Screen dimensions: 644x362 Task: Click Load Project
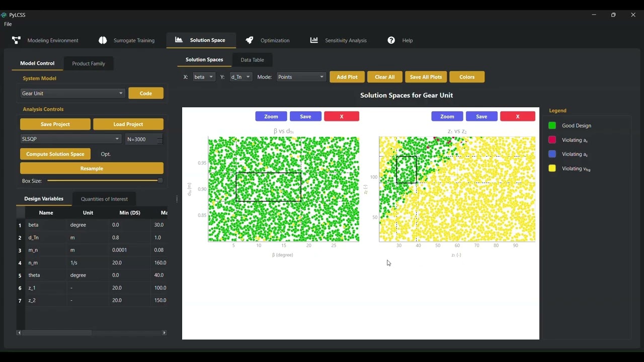(x=128, y=124)
